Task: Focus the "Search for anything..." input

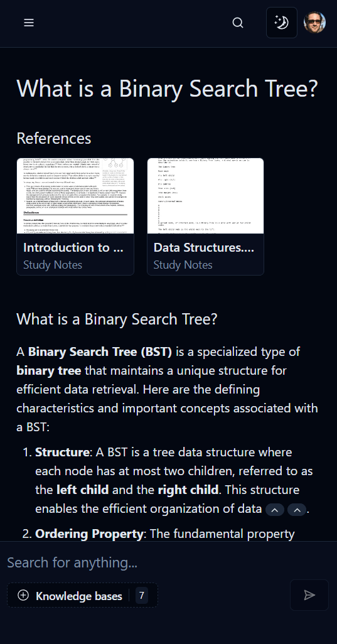Action: point(168,562)
